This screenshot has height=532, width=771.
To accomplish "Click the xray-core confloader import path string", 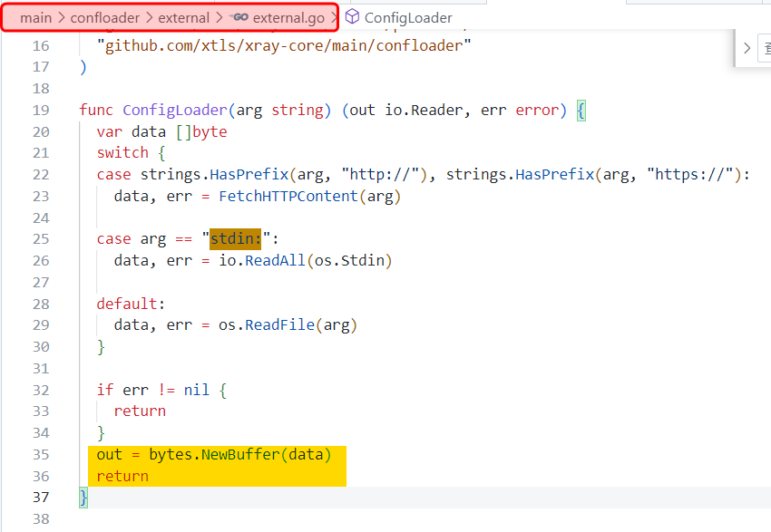I will 284,45.
